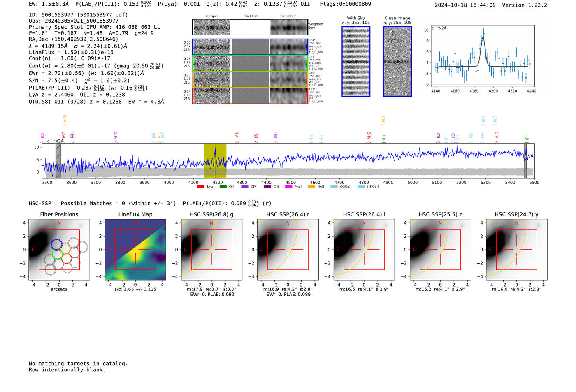Screen dimensions: 576x392
Task: Click the 'ID: 5001553977 (5001553977.pdf)' line
Action: pos(78,15)
